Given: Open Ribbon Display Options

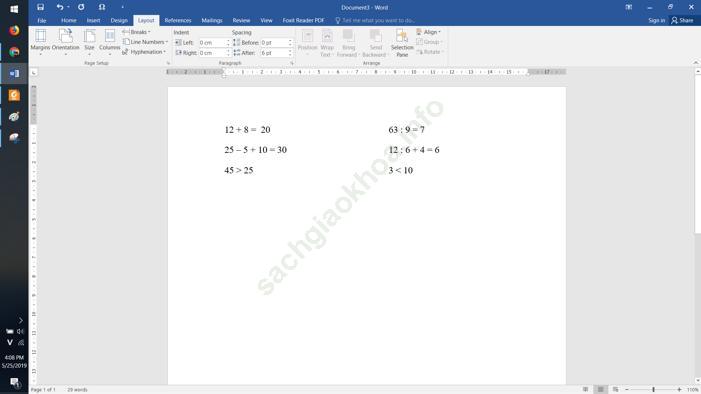Looking at the screenshot, I should [629, 7].
